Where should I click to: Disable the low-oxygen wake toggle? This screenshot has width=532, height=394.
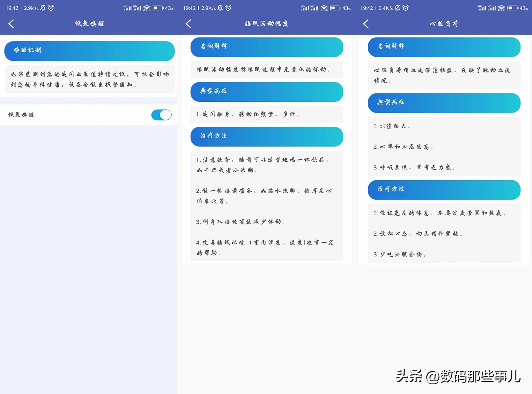pos(161,115)
